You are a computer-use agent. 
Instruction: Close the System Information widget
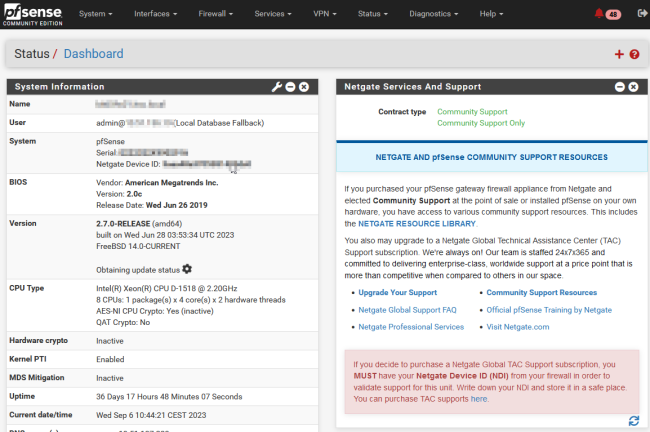coord(304,87)
